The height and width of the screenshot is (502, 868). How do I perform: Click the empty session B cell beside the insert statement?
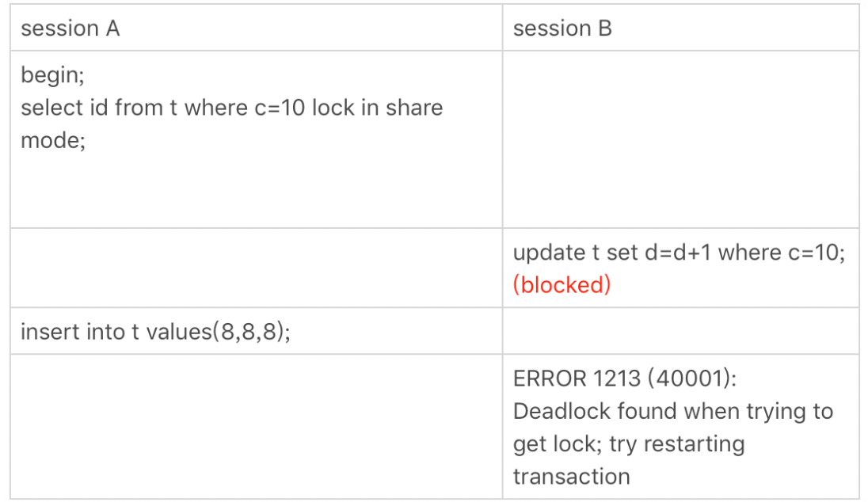coord(680,331)
